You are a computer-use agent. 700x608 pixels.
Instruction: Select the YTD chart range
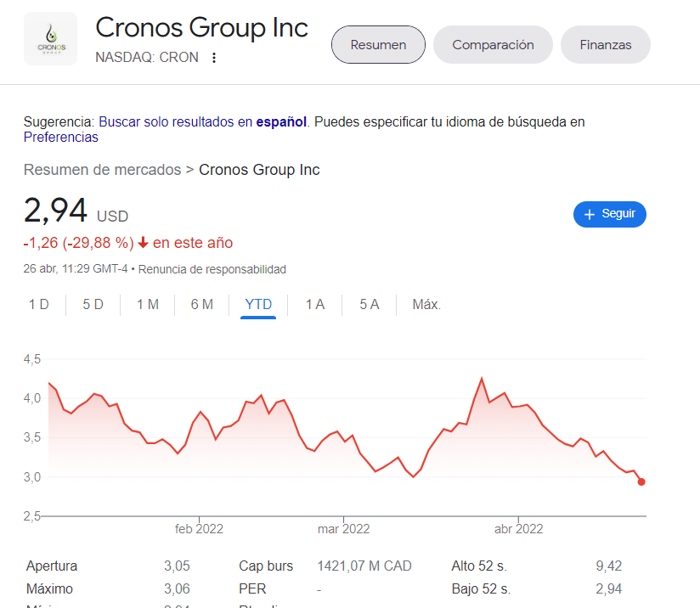coord(258,305)
